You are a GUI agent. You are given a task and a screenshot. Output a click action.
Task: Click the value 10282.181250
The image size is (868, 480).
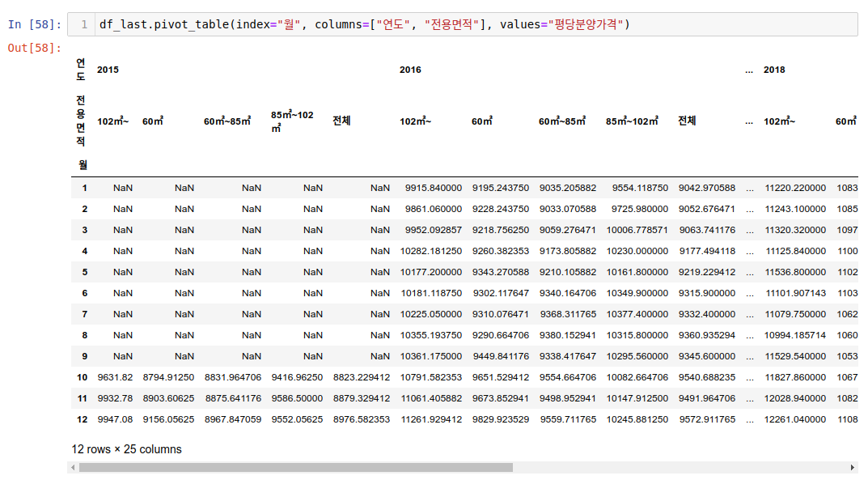(431, 252)
